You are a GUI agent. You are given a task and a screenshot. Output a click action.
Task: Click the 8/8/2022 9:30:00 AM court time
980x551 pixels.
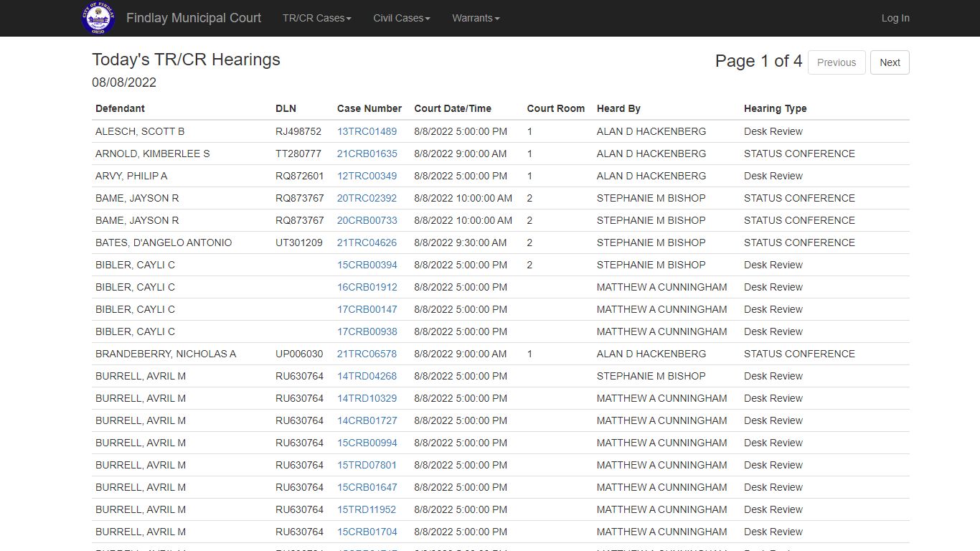click(461, 242)
